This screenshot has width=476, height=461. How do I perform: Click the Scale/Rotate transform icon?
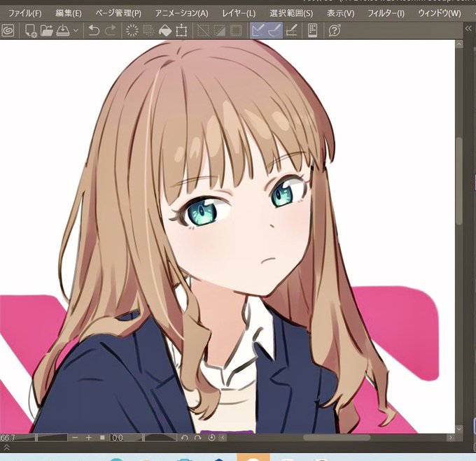pyautogui.click(x=181, y=31)
